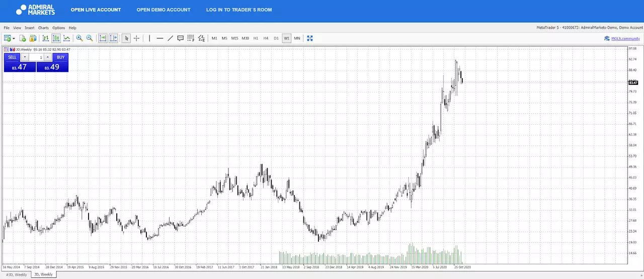Click OPEN DEMO ACCOUNT

[x=164, y=10]
